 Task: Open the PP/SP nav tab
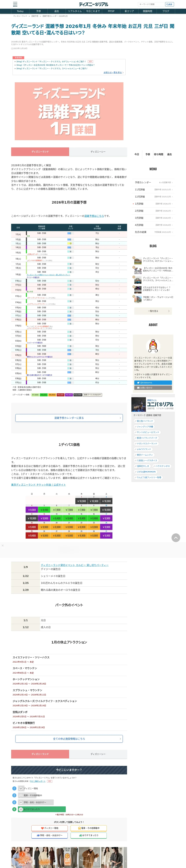point(111,11)
